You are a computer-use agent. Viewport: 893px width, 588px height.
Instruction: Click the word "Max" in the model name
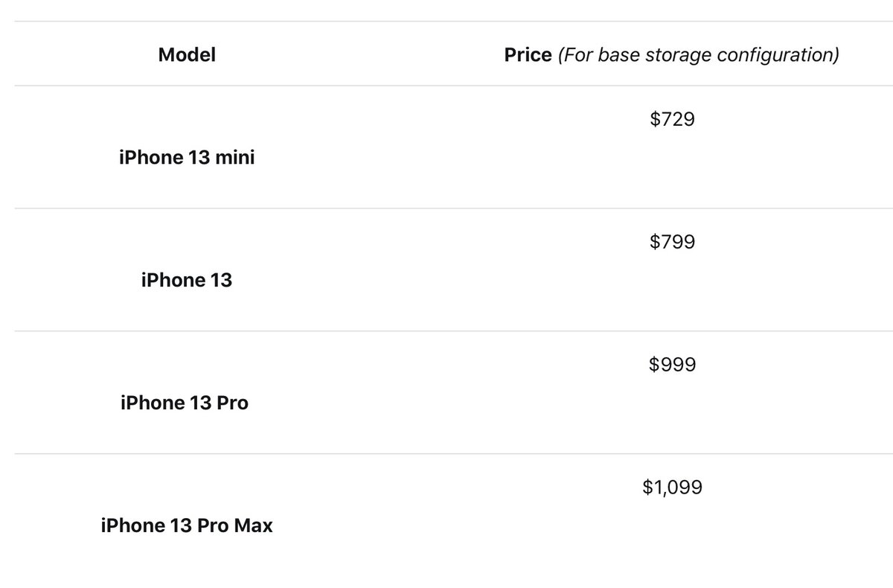(x=253, y=526)
